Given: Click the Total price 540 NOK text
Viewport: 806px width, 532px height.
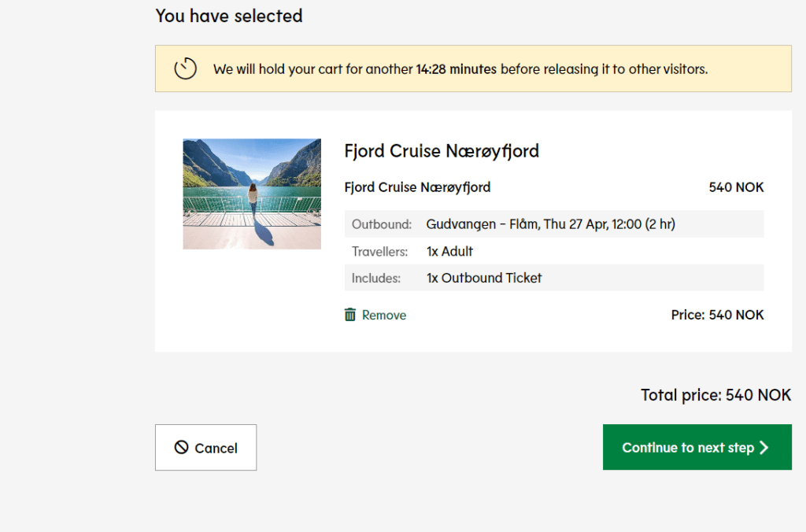Looking at the screenshot, I should point(715,395).
